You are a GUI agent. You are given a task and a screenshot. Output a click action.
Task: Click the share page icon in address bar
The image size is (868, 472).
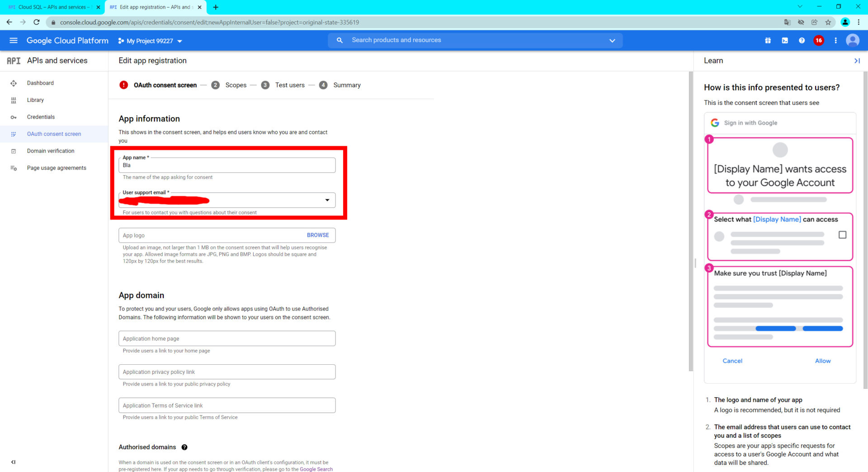pos(815,22)
